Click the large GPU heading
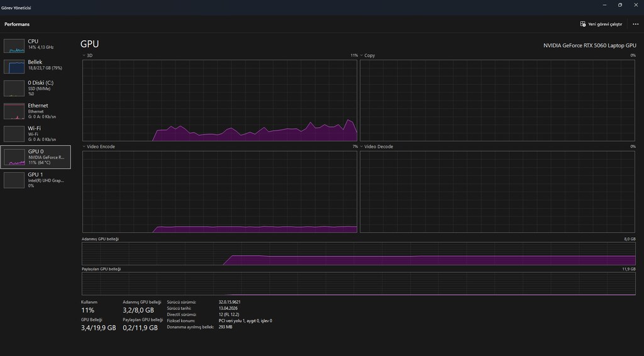 coord(89,44)
